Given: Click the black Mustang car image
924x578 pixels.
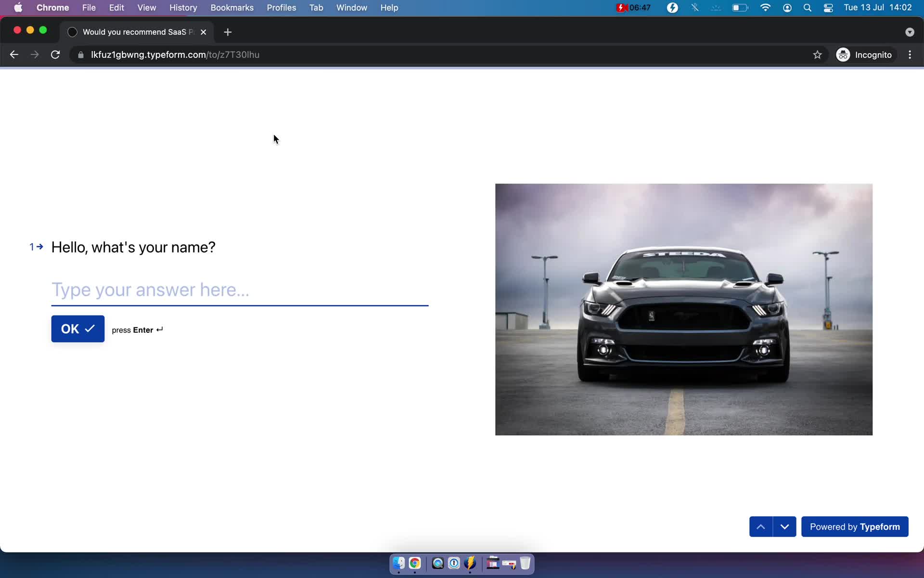Looking at the screenshot, I should pyautogui.click(x=683, y=309).
